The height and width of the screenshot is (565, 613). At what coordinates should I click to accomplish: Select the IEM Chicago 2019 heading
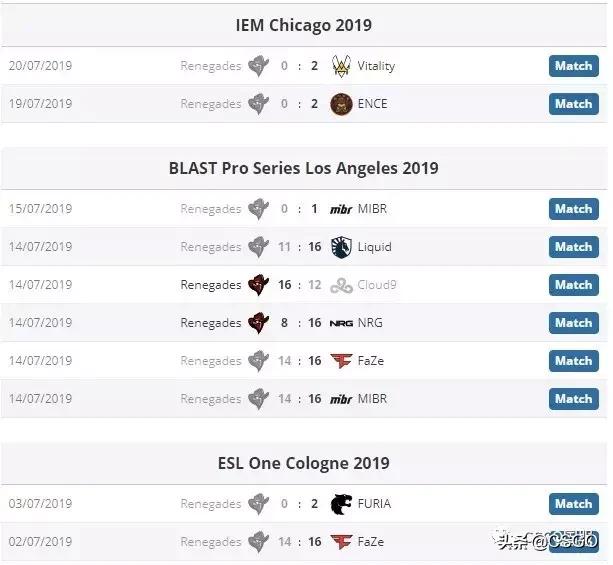(x=304, y=25)
